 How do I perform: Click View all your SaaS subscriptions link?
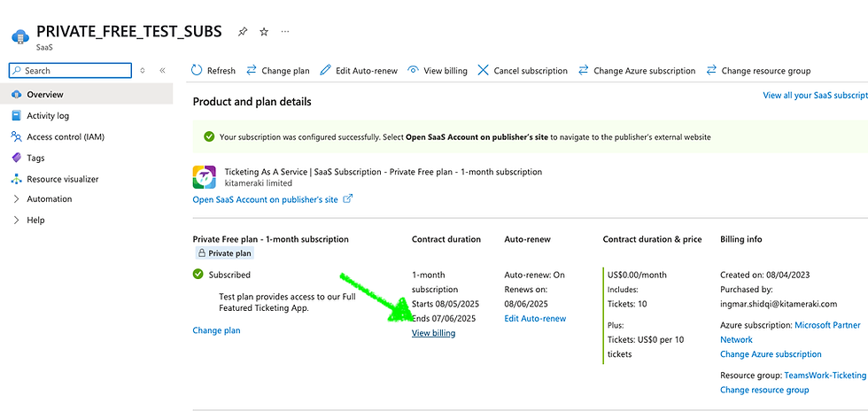(x=815, y=96)
